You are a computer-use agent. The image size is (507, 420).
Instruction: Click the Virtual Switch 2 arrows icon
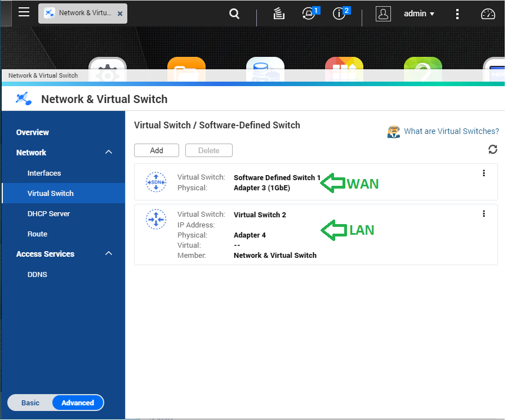tap(156, 220)
